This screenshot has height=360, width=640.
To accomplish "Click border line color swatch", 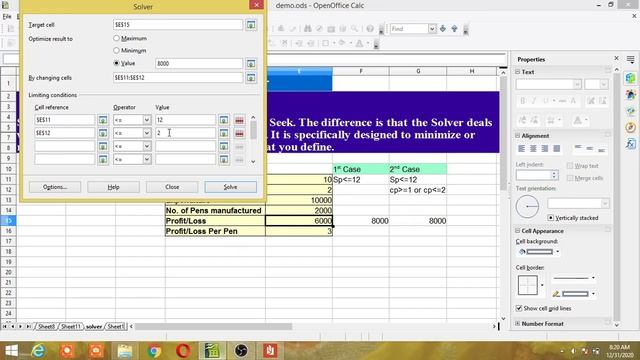I will [x=571, y=293].
